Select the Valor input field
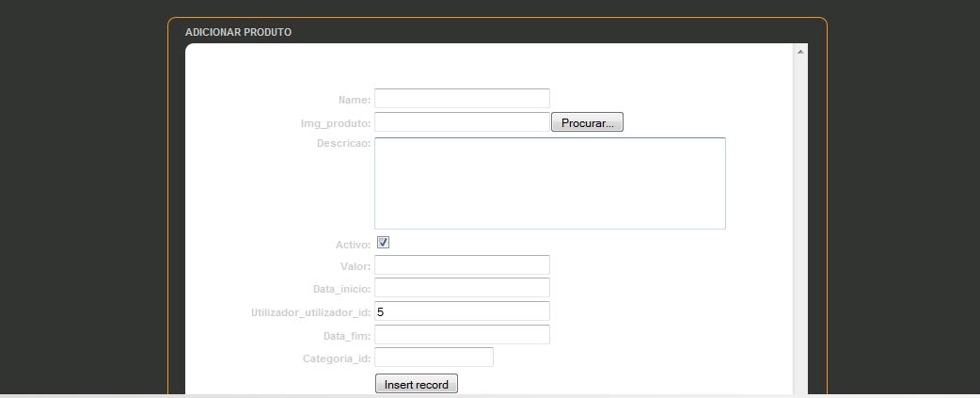The width and height of the screenshot is (980, 398). tap(462, 265)
